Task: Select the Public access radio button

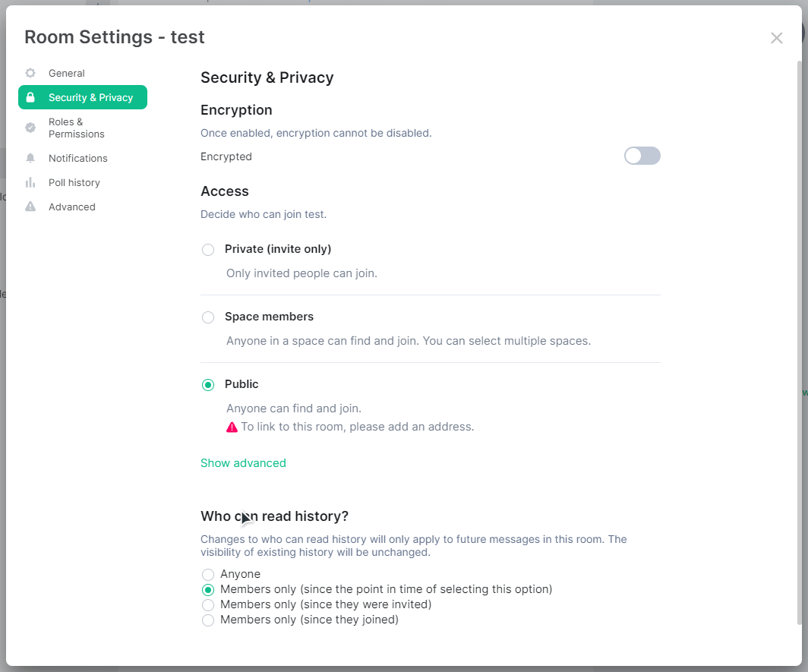Action: pyautogui.click(x=208, y=385)
